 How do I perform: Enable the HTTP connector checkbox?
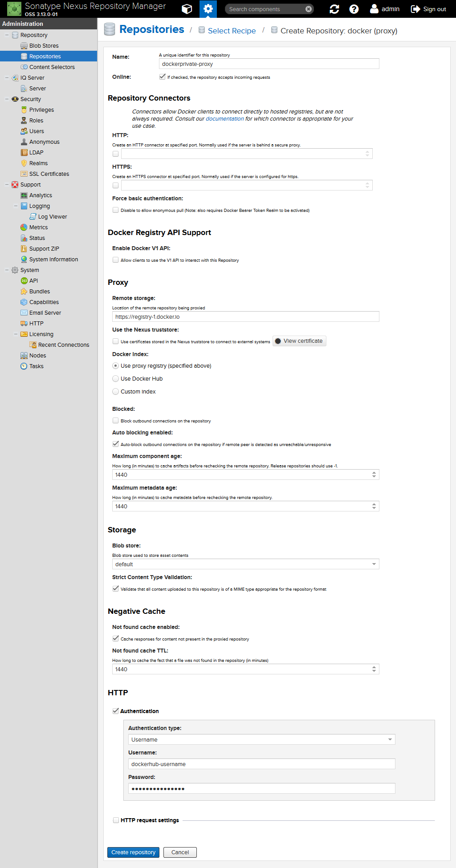(x=115, y=154)
